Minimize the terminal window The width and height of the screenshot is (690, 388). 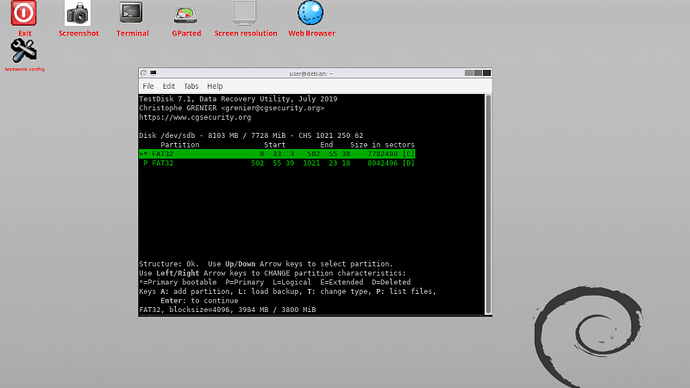[469, 73]
